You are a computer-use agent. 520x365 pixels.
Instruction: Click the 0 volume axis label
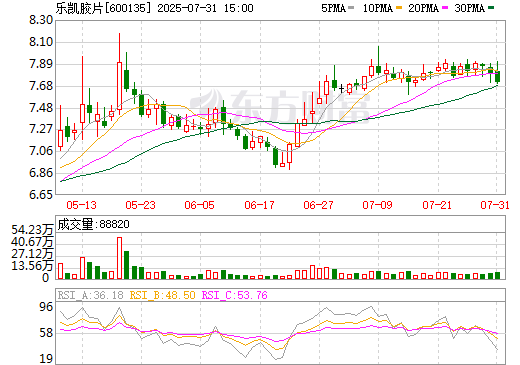pos(46,278)
